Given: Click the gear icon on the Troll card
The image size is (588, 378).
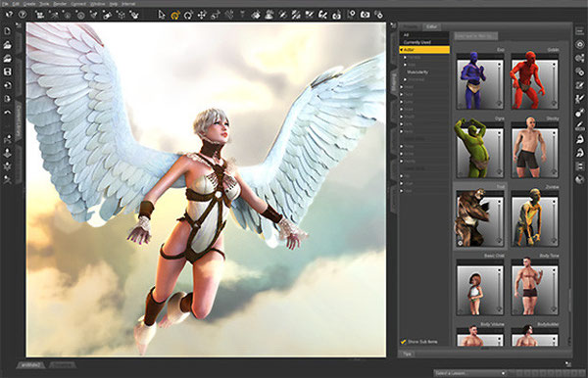Looking at the screenshot, I should 461,243.
